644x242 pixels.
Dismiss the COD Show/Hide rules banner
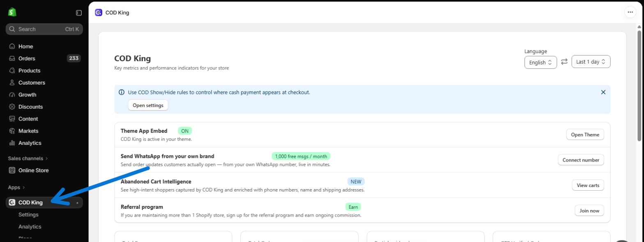[x=603, y=92]
